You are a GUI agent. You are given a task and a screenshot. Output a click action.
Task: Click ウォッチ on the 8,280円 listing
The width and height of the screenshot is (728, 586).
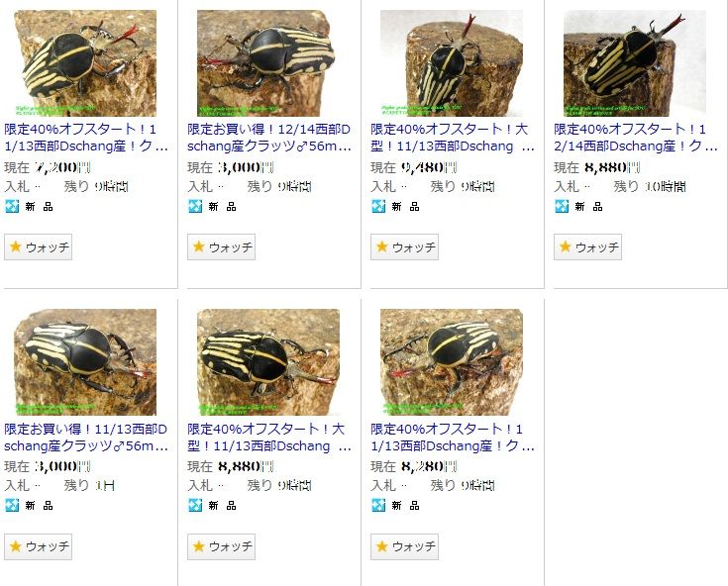(x=404, y=546)
